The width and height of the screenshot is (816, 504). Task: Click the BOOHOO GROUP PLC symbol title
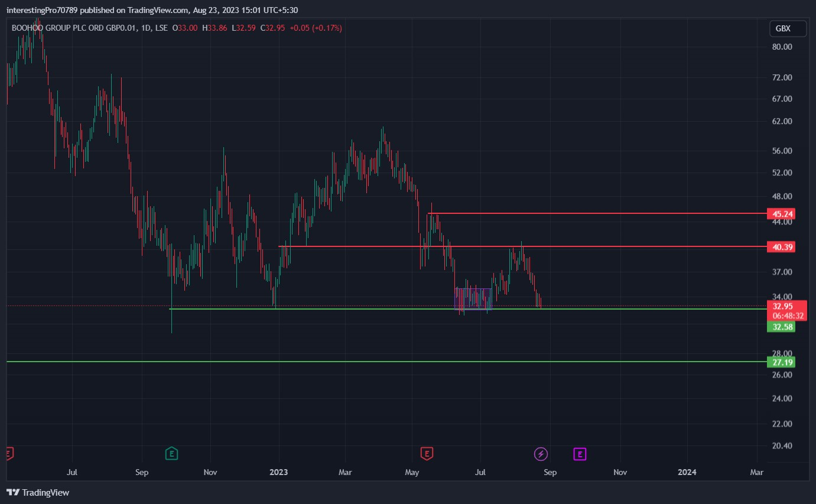click(74, 28)
